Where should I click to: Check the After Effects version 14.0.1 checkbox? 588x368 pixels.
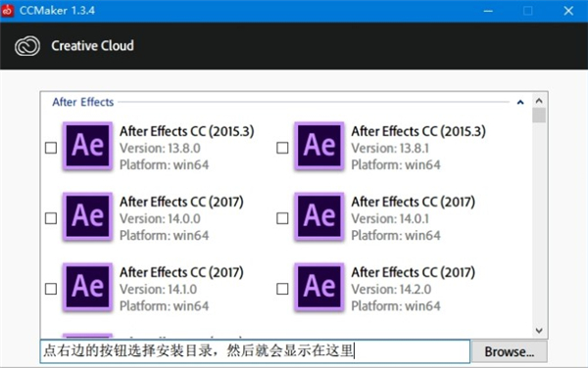point(282,218)
